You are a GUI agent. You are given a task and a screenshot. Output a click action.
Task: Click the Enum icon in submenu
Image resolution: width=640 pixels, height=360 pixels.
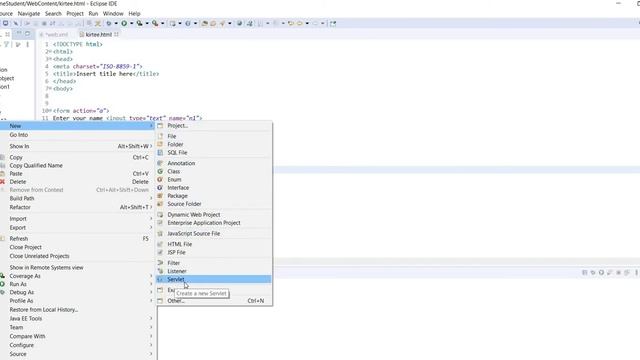pyautogui.click(x=160, y=180)
